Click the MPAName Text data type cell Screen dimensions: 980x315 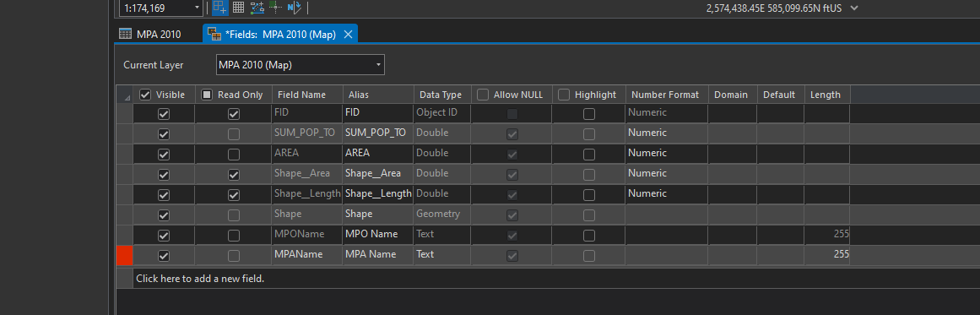[x=441, y=254]
